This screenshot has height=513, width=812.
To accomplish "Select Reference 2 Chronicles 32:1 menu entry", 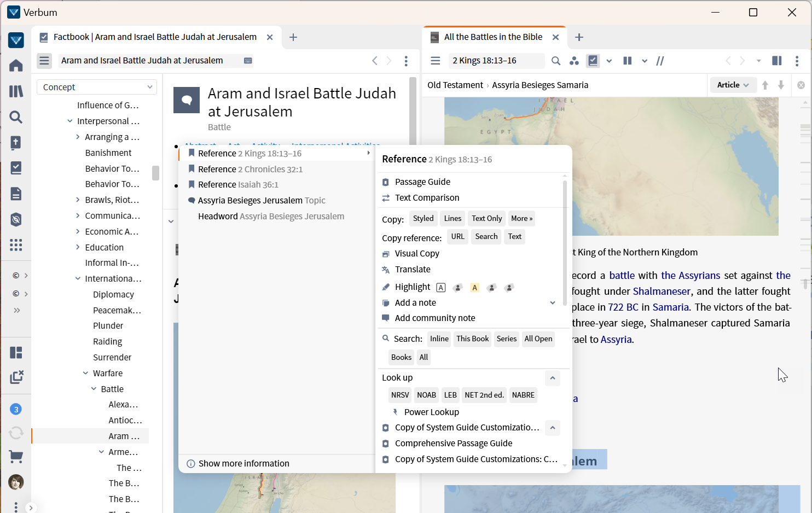I will pyautogui.click(x=276, y=170).
